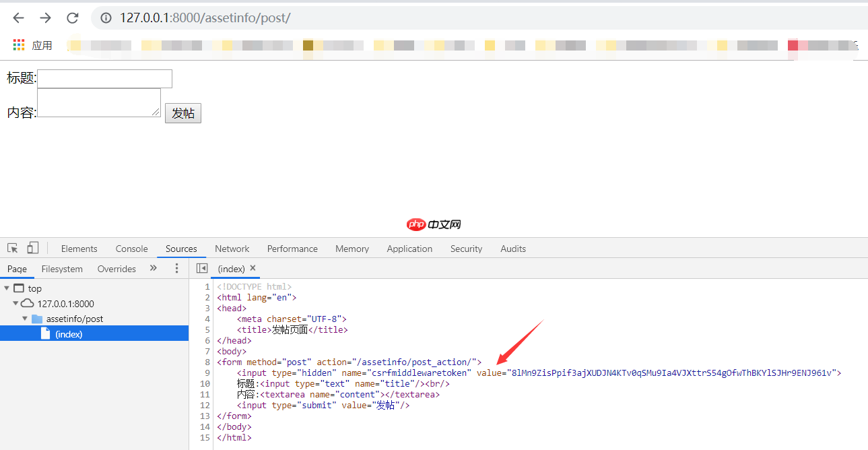Show more navigator tabs with chevron
Screen dimensions: 868x450
point(154,268)
